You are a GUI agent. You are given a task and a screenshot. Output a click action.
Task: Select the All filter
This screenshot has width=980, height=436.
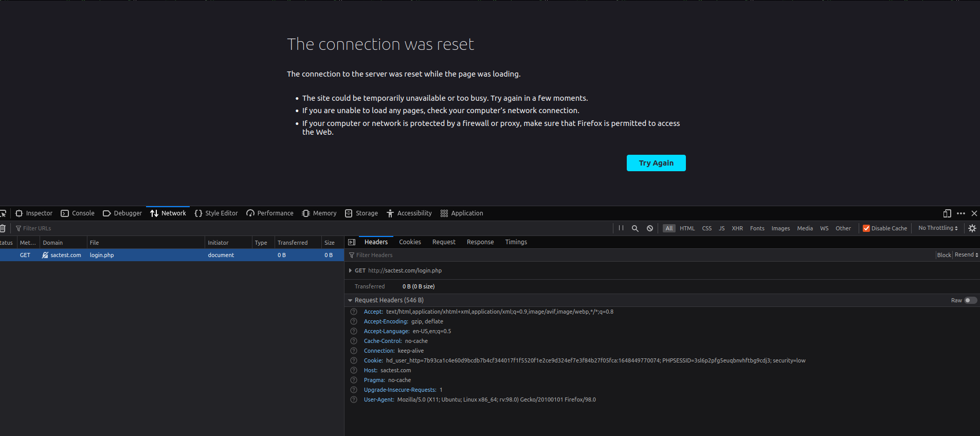669,228
